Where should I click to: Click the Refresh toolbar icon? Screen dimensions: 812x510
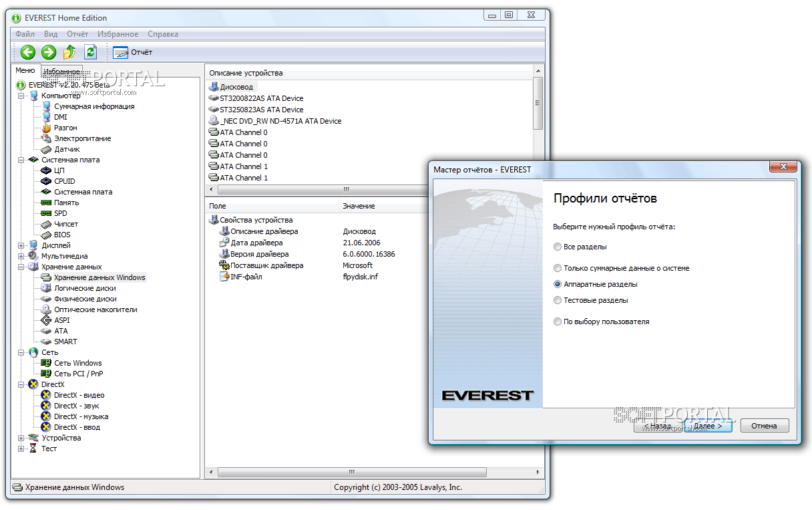click(91, 52)
